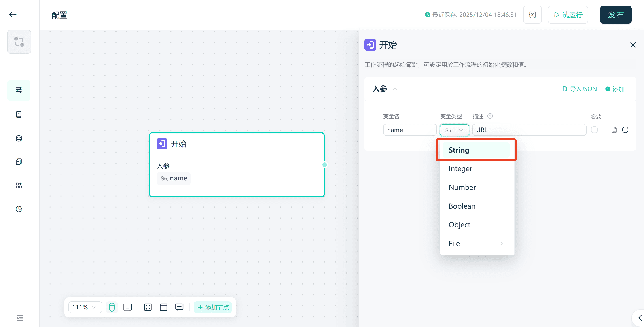Open the plugins grid icon in the sidebar
Screen dimensions: 644x327
click(x=19, y=185)
